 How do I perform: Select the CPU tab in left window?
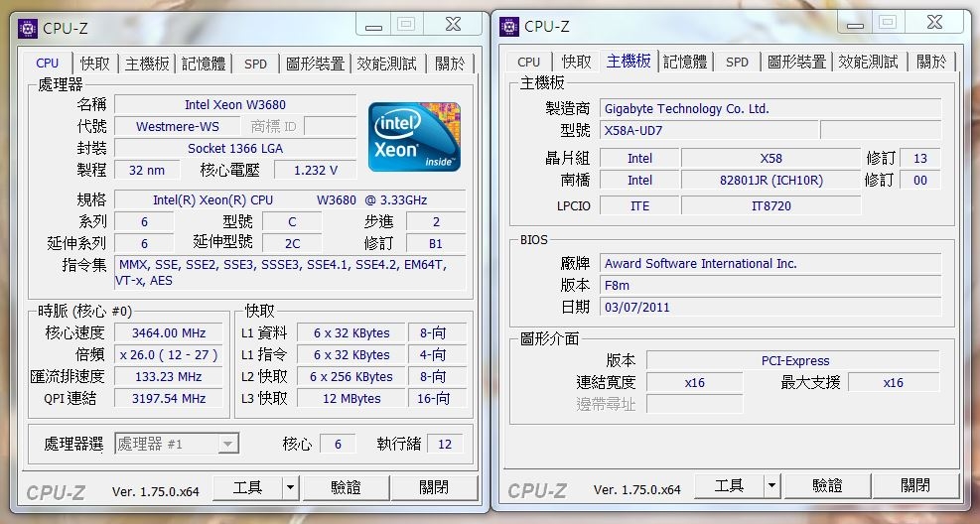click(48, 63)
